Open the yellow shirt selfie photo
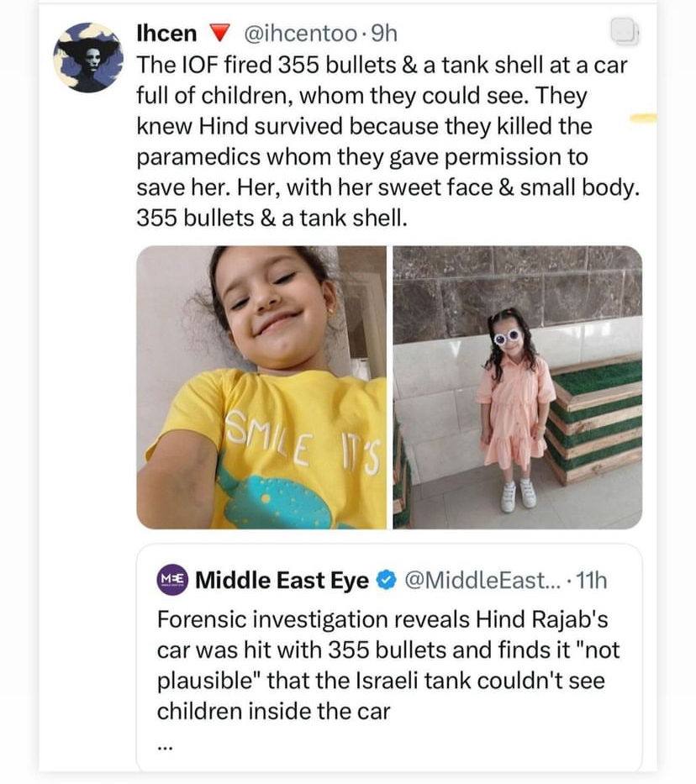Screen dimensions: 696x784 point(261,387)
